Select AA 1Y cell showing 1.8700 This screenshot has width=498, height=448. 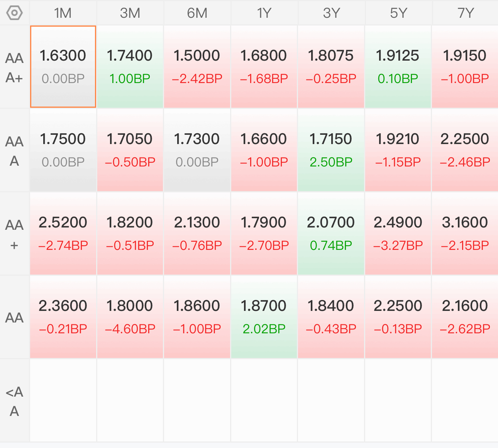click(x=264, y=317)
